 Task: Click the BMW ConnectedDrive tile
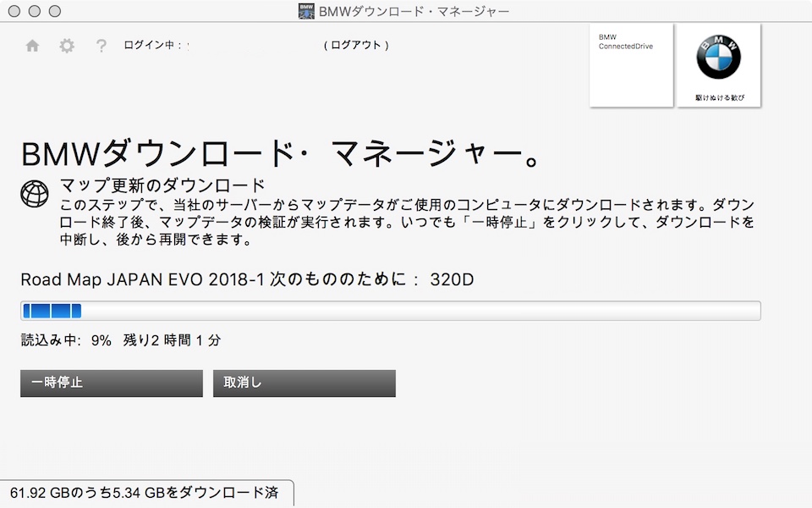coord(631,65)
